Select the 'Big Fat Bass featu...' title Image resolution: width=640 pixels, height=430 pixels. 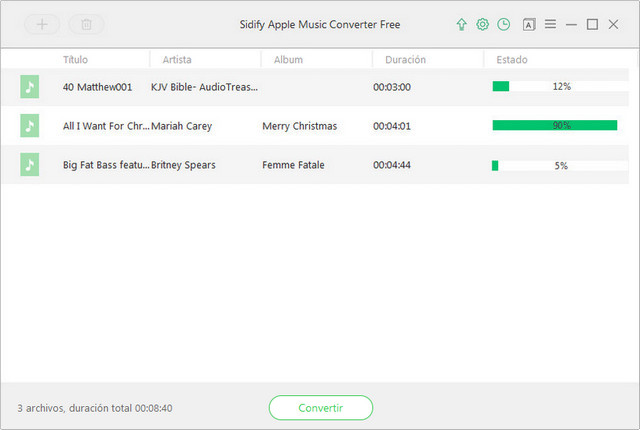click(x=106, y=165)
